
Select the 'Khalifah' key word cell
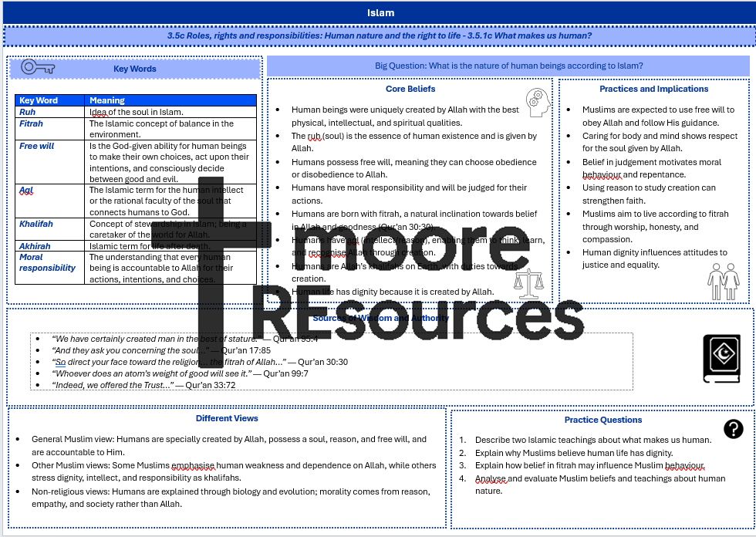click(x=49, y=229)
